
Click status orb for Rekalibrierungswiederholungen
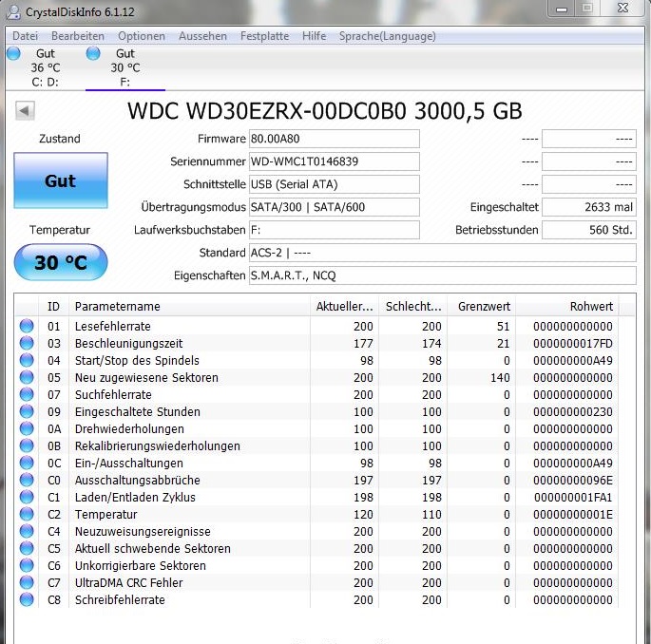(x=27, y=445)
